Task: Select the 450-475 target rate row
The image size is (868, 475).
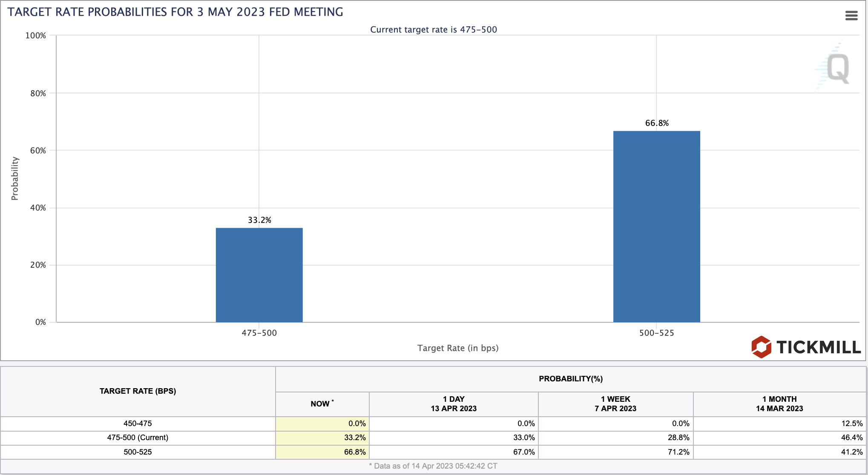Action: 138,423
